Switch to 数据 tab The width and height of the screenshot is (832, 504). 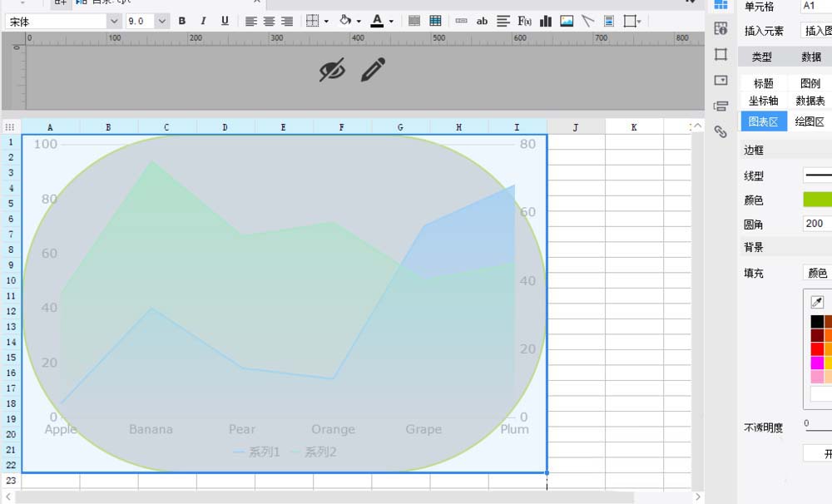coord(810,57)
